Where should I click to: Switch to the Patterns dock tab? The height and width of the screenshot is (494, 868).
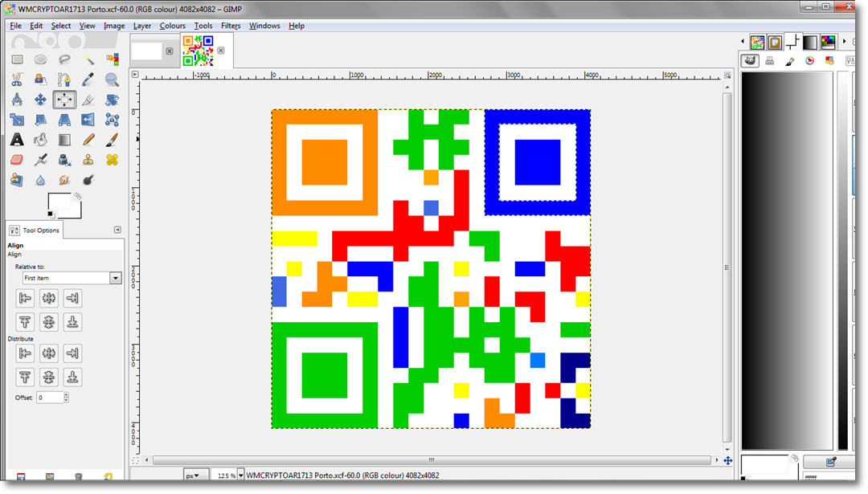click(775, 42)
